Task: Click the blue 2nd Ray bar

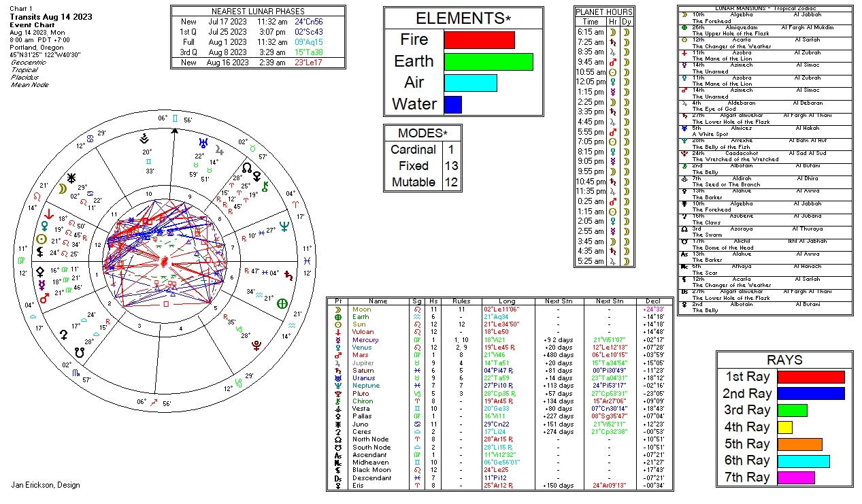Action: point(811,394)
